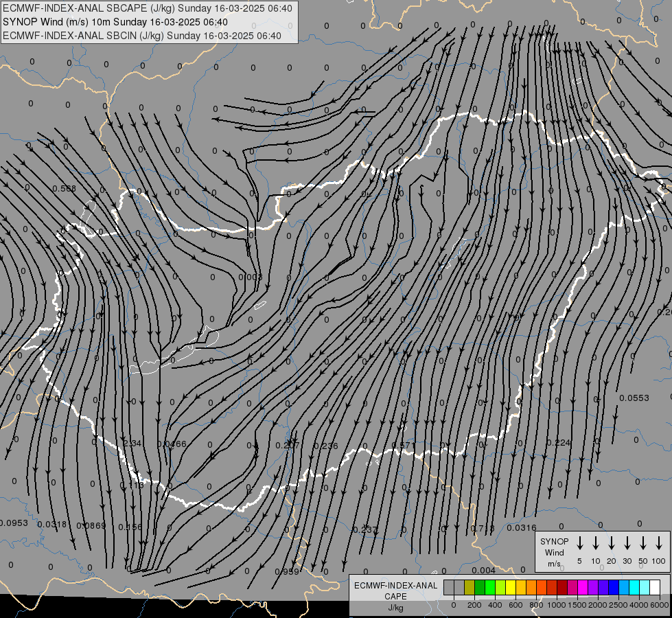Click the SYNOP wind arrow for 50 m/s
The height and width of the screenshot is (618, 672).
(643, 542)
